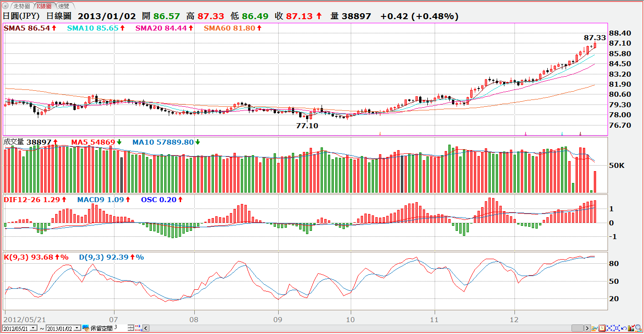Expand the start date 2012/05/21 dropdown
Screen dimensions: 644x334
(33, 328)
